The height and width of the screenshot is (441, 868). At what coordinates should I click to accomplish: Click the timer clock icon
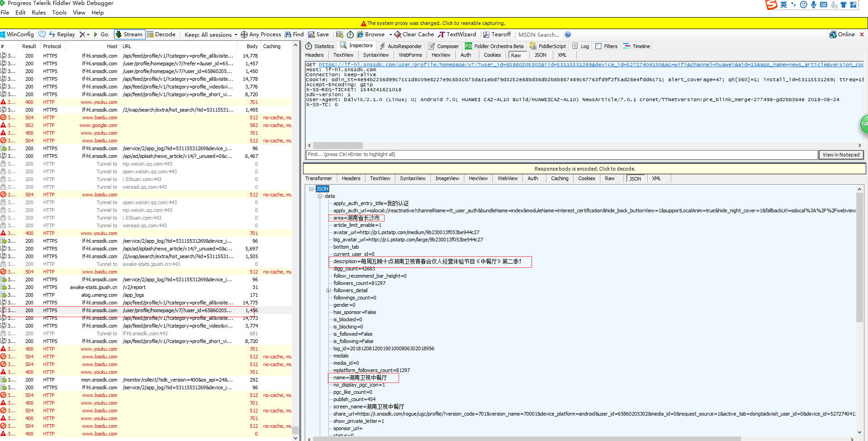click(x=350, y=34)
